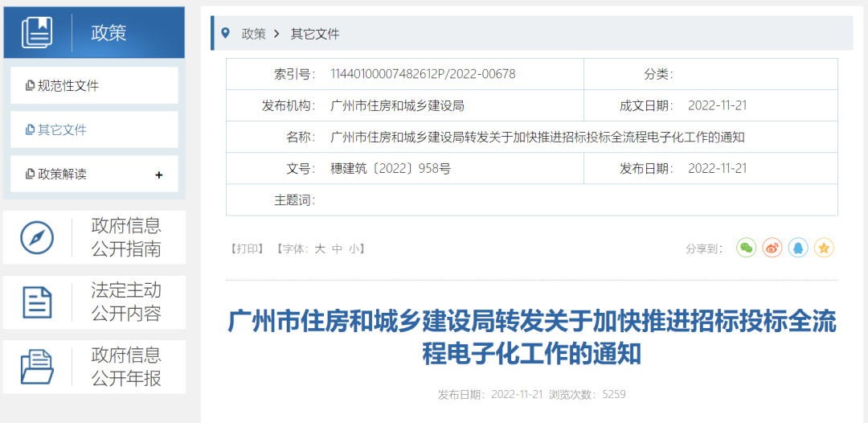Click the 成文日期 value 2022-11-21
Image resolution: width=868 pixels, height=423 pixels.
pos(718,106)
